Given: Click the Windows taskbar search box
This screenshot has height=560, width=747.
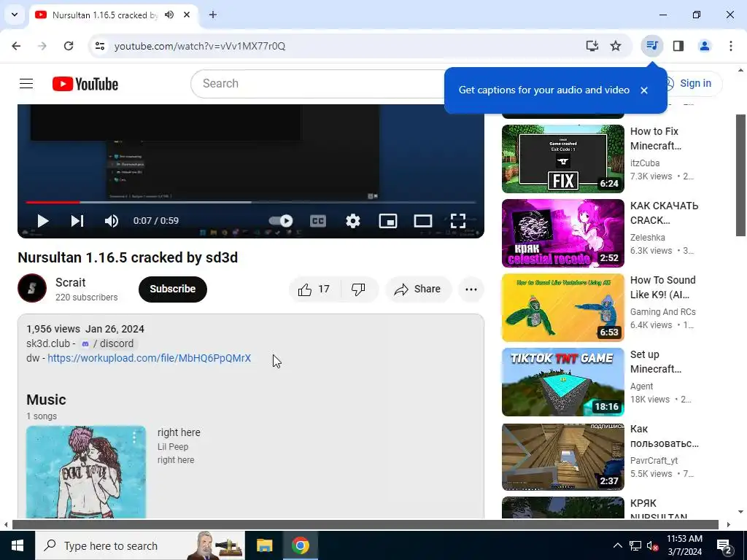Looking at the screenshot, I should pos(140,545).
